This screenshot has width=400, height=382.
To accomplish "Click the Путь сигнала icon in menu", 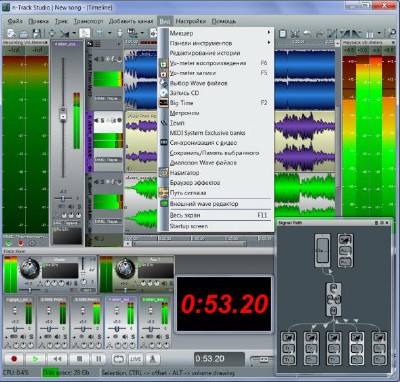I will 164,193.
